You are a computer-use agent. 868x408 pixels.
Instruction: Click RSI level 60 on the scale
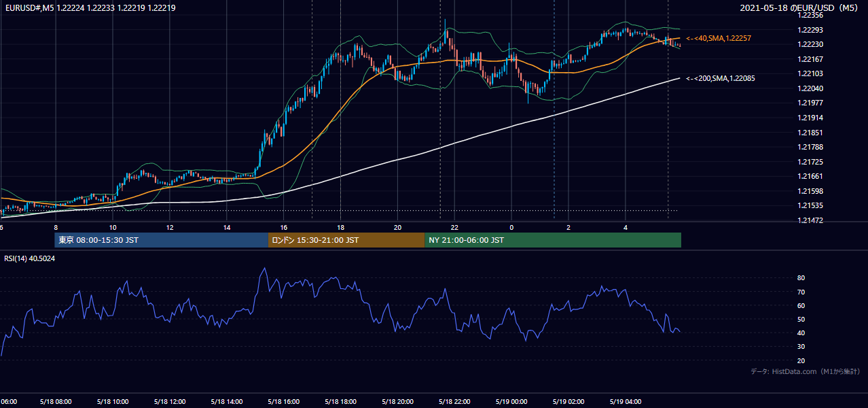coord(801,305)
